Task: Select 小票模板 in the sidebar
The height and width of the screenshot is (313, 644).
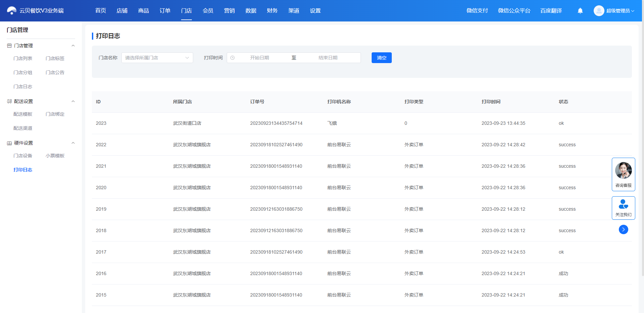Action: [x=55, y=156]
